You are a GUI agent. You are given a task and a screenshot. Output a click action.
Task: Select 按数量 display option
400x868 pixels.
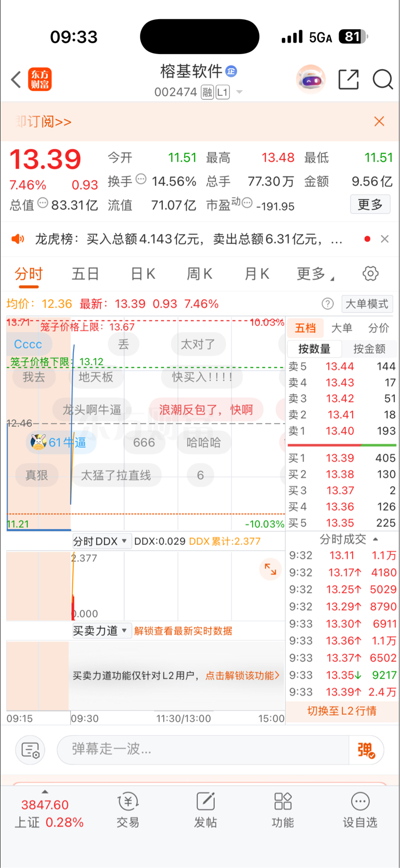pyautogui.click(x=314, y=349)
